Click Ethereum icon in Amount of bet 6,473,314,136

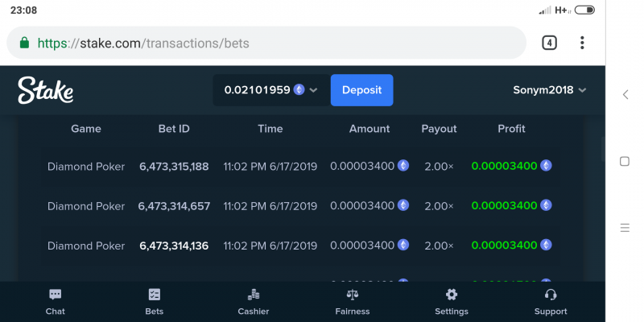403,245
